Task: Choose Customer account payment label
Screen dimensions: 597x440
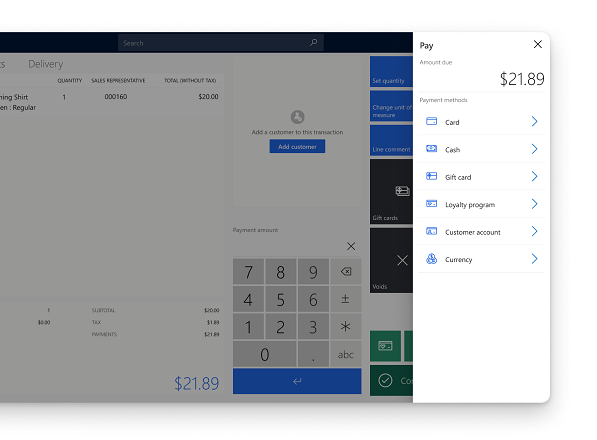Action: pos(472,232)
